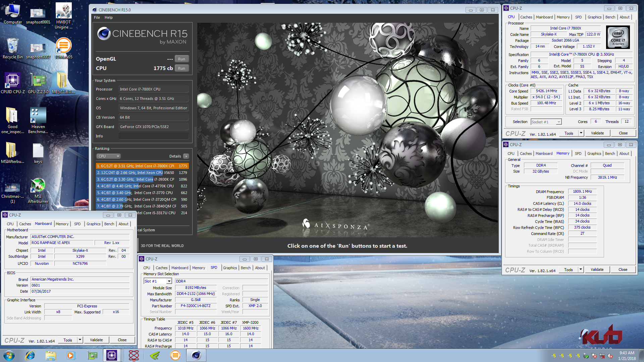This screenshot has height=362, width=644.
Task: Open the CPU ranking dropdown in Cinebench
Action: [x=108, y=156]
